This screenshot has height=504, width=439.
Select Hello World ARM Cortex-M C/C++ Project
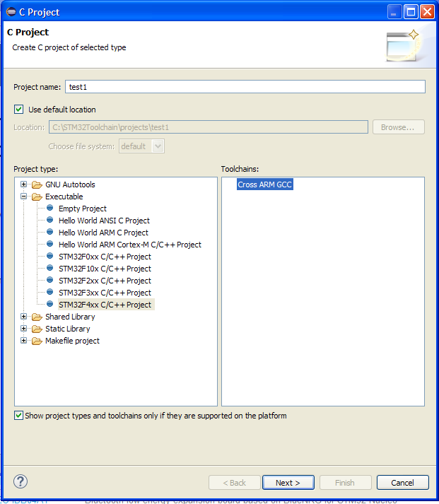(x=130, y=245)
